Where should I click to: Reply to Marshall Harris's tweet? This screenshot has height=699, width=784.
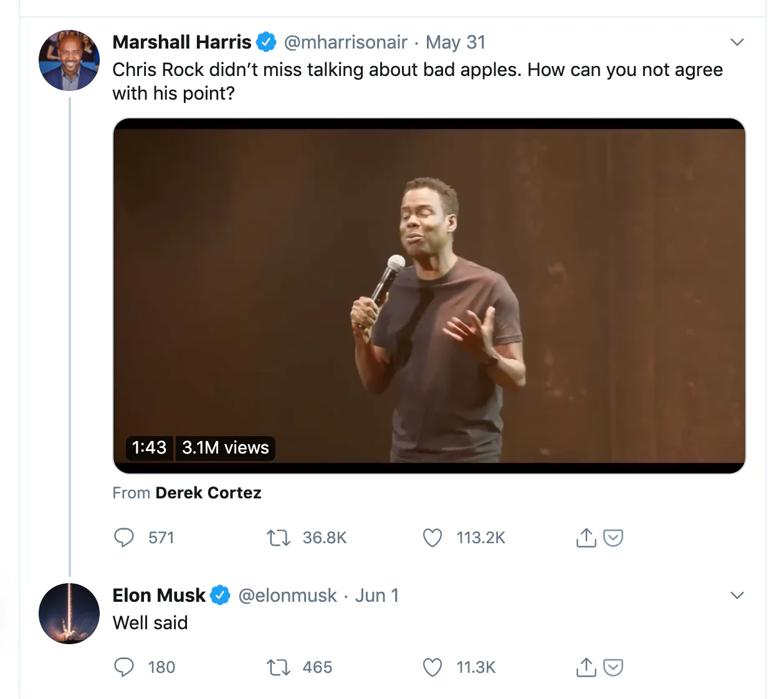pyautogui.click(x=124, y=538)
